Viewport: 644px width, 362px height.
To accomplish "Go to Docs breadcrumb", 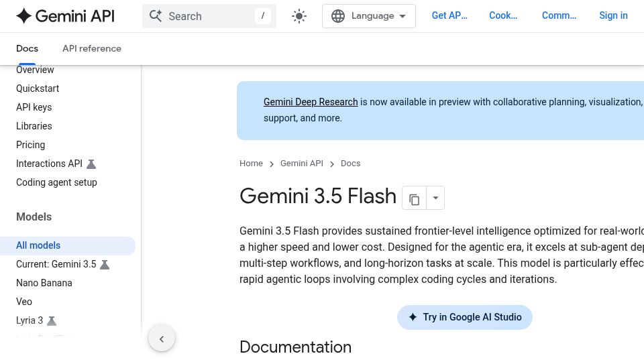I will (x=350, y=164).
